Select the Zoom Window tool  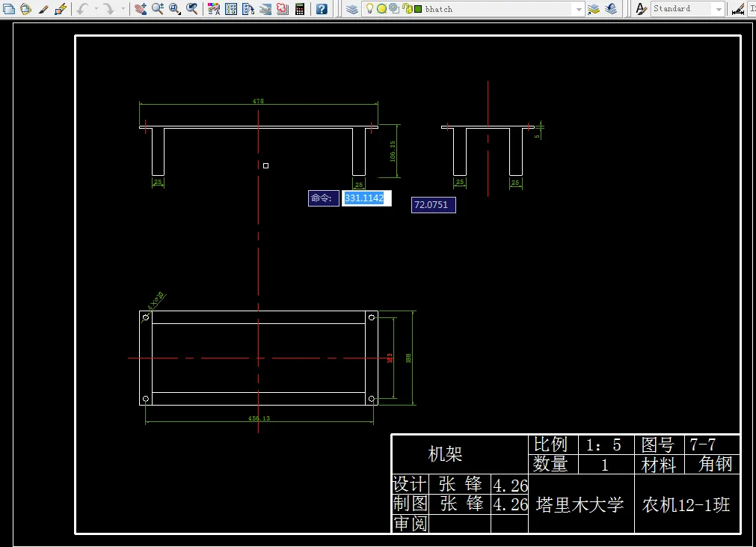(x=174, y=9)
